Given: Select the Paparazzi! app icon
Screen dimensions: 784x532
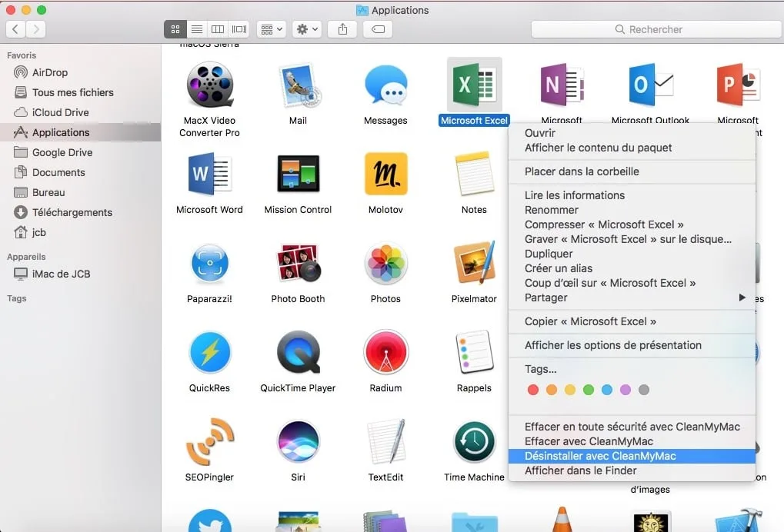Looking at the screenshot, I should pos(209,263).
